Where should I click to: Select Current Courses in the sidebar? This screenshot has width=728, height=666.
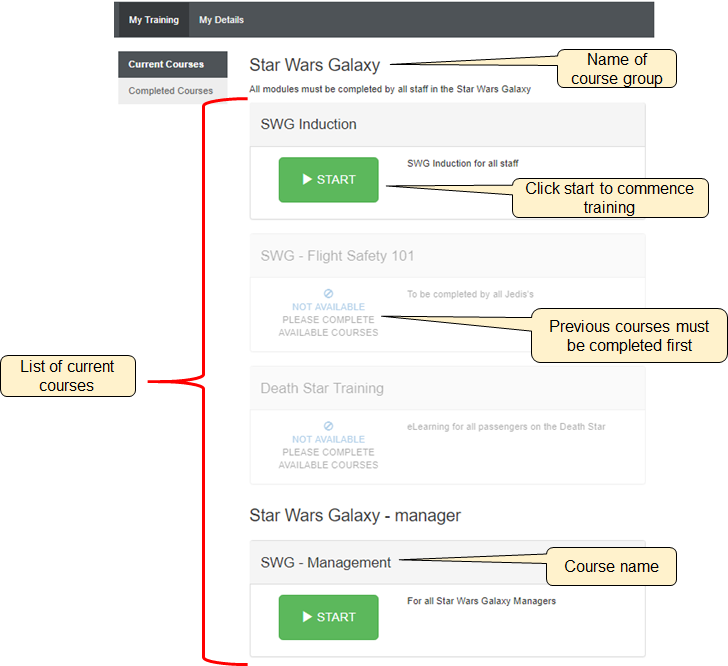(166, 64)
